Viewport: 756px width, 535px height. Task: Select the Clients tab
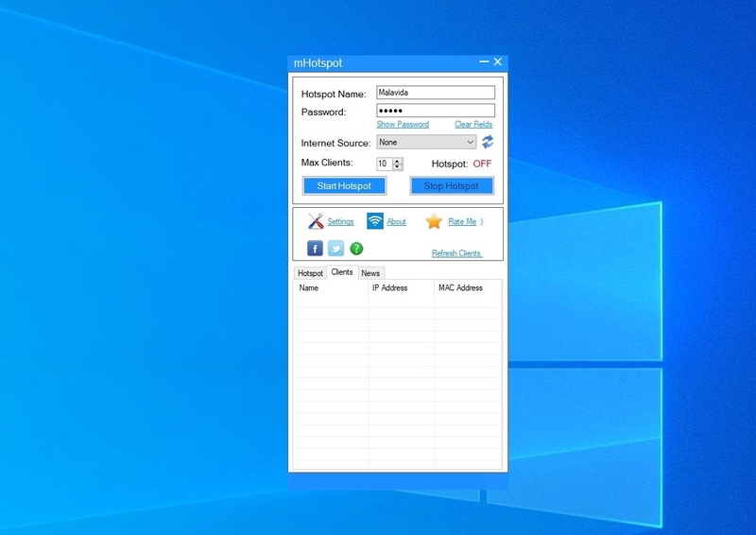click(342, 272)
